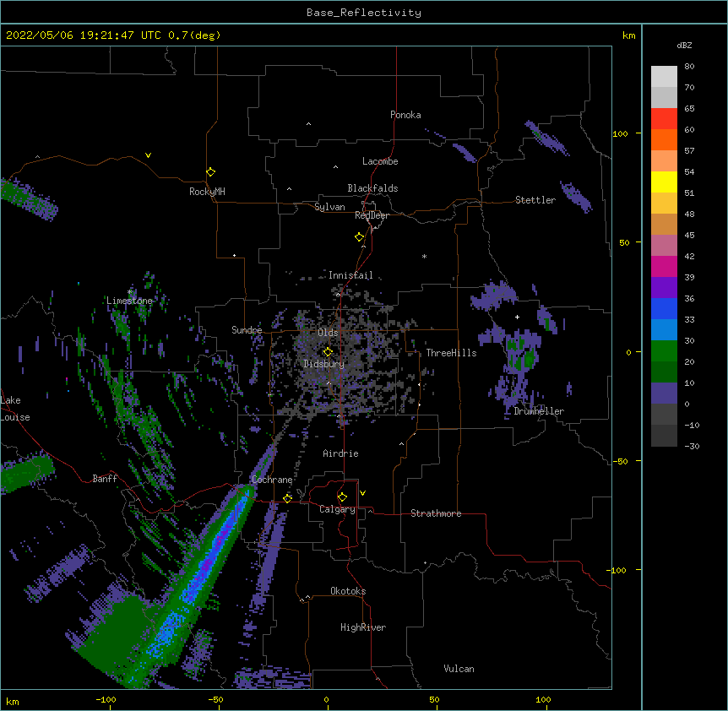Image resolution: width=728 pixels, height=711 pixels.
Task: Click the strong blue radar echo southwest of Cochrane
Action: pos(208,562)
